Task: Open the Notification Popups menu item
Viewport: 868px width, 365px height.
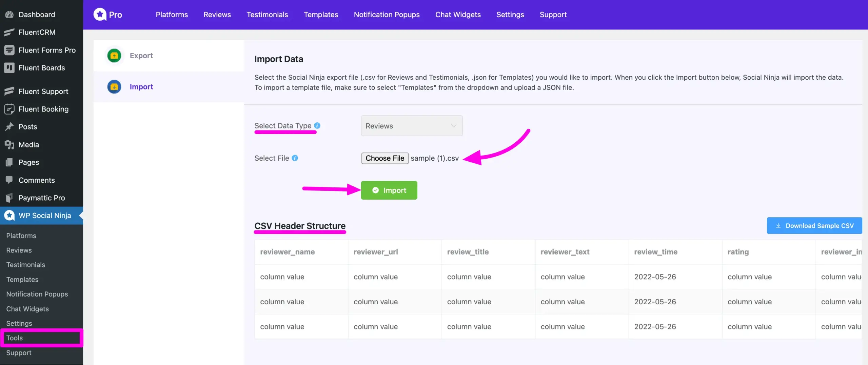Action: [387, 15]
